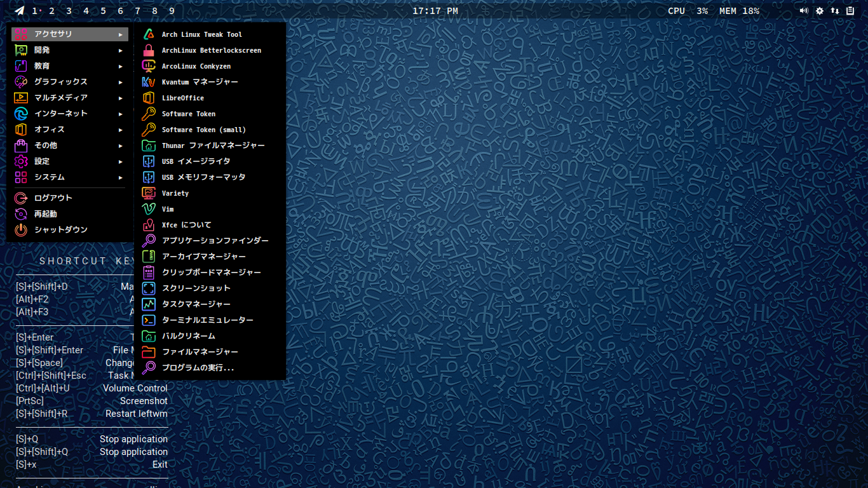The image size is (868, 488).
Task: Select the アクセサリ category
Action: click(x=70, y=34)
